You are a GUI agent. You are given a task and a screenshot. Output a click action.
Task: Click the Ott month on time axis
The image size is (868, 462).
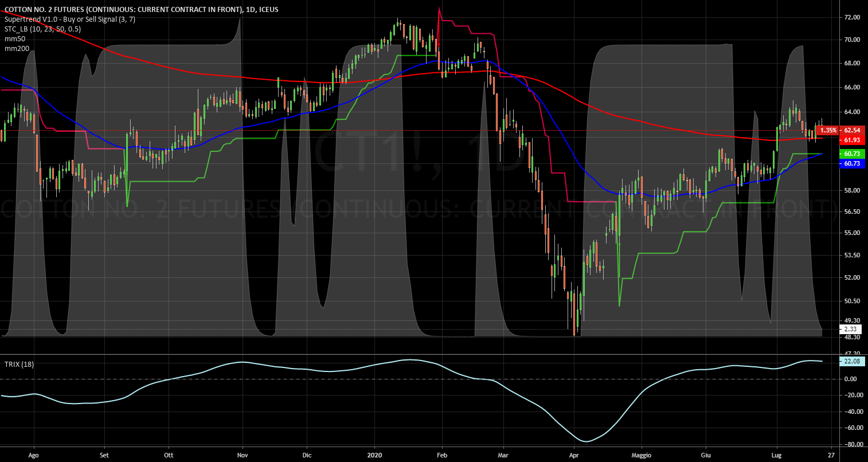(x=169, y=456)
